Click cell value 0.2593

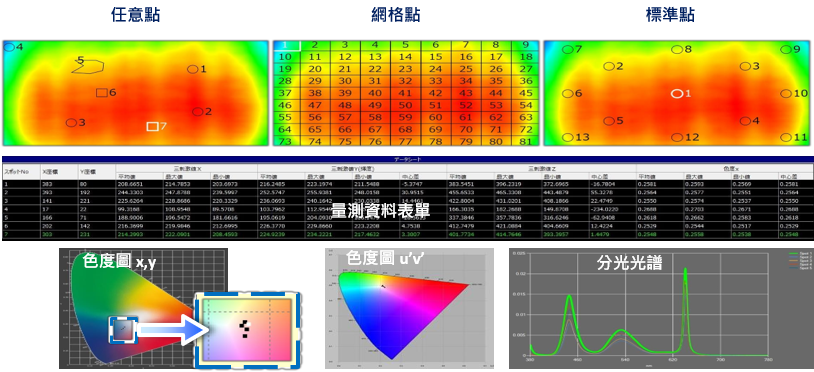click(694, 184)
